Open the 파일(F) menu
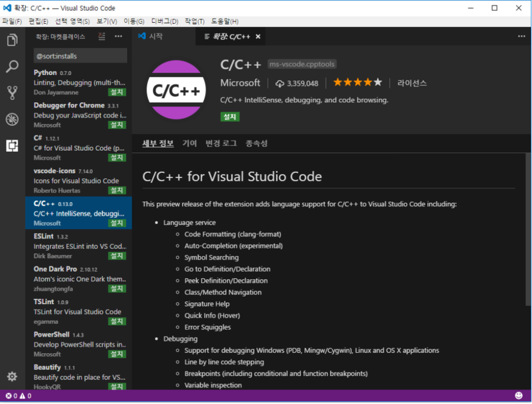Screen dimensions: 532x404 [12, 22]
